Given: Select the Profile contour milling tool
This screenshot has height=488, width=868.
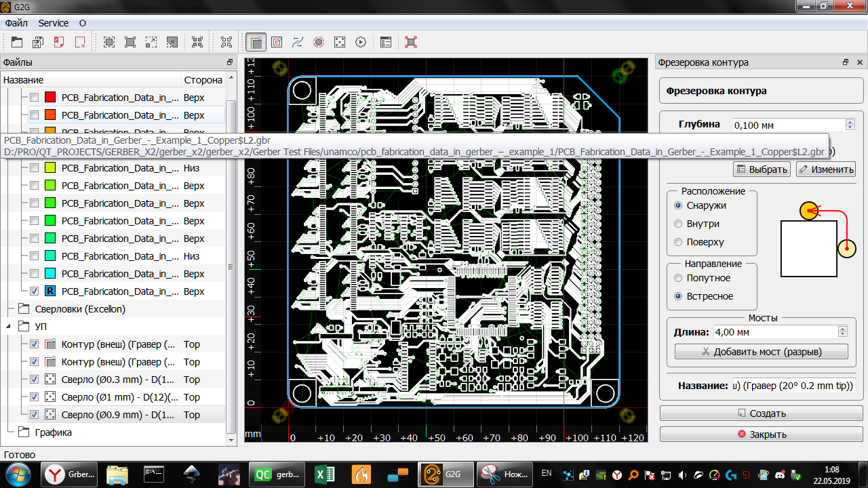Looking at the screenshot, I should point(256,42).
